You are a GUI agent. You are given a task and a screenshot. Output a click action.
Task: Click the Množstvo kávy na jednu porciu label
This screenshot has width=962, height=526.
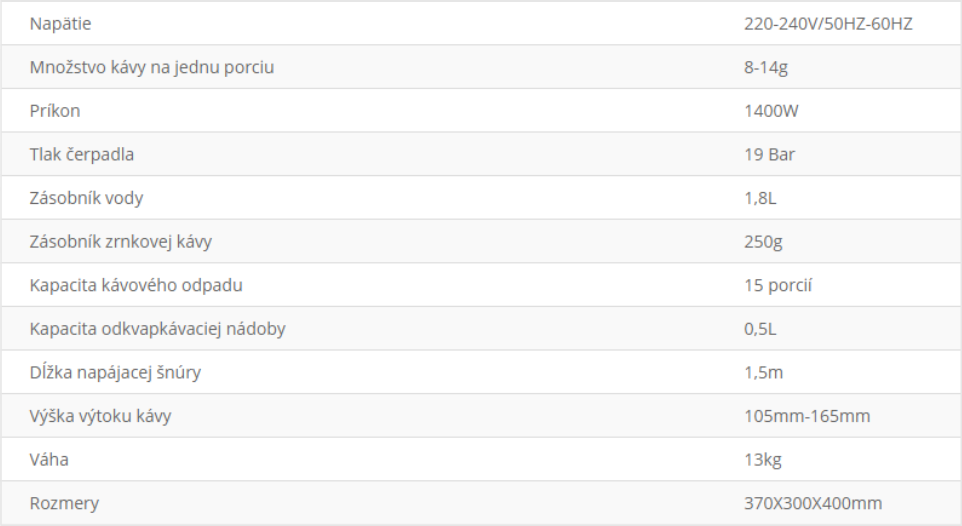(152, 67)
